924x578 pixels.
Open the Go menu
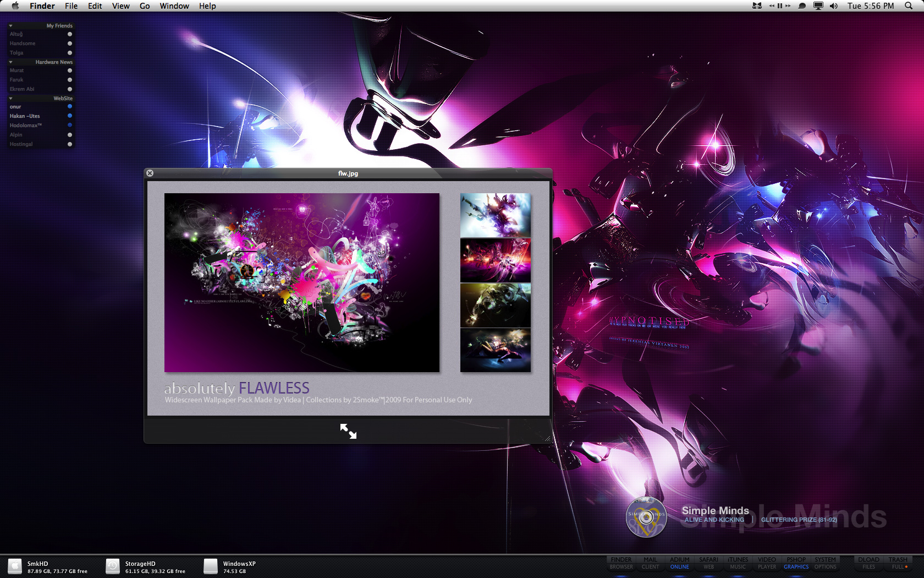click(x=145, y=6)
